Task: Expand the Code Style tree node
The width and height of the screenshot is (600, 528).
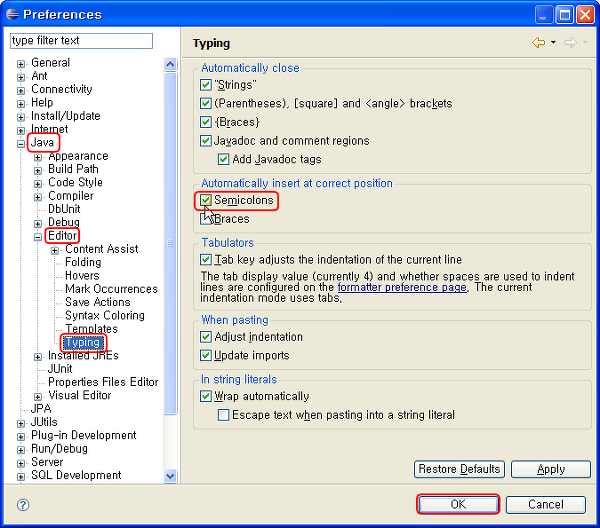Action: (x=38, y=184)
